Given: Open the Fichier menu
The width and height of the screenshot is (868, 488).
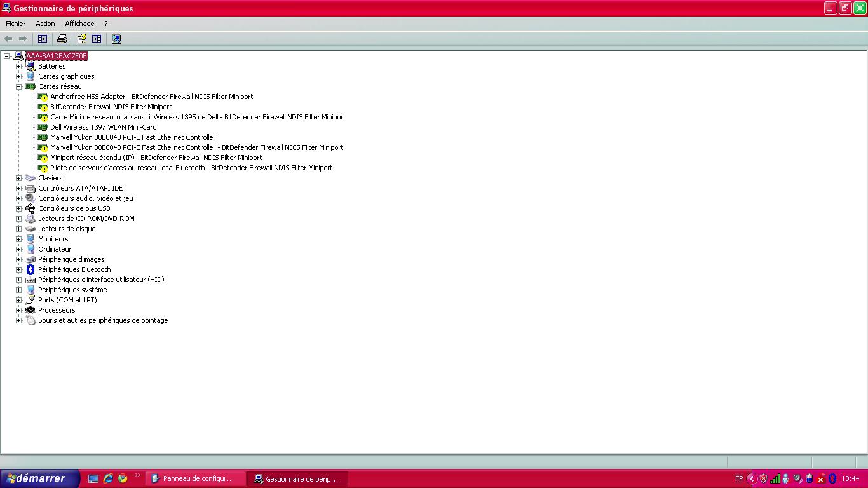Looking at the screenshot, I should tap(15, 24).
